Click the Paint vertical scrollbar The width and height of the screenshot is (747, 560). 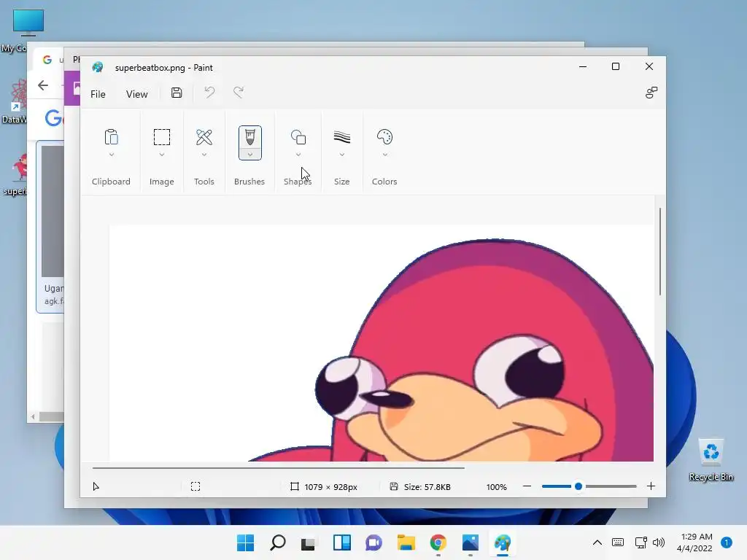pyautogui.click(x=659, y=252)
